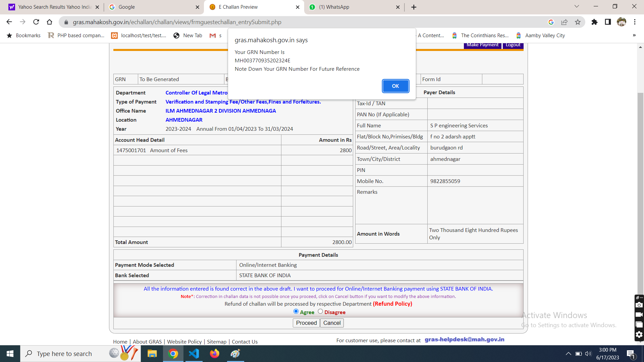Show hidden system tray icons
The image size is (644, 362).
568,354
